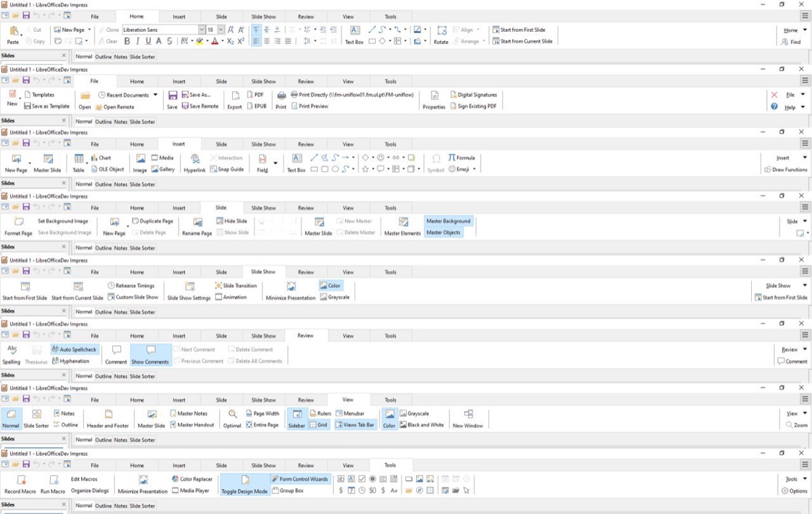Viewport: 812px width, 514px height.
Task: Open font color dropdown arrow
Action: (x=222, y=41)
